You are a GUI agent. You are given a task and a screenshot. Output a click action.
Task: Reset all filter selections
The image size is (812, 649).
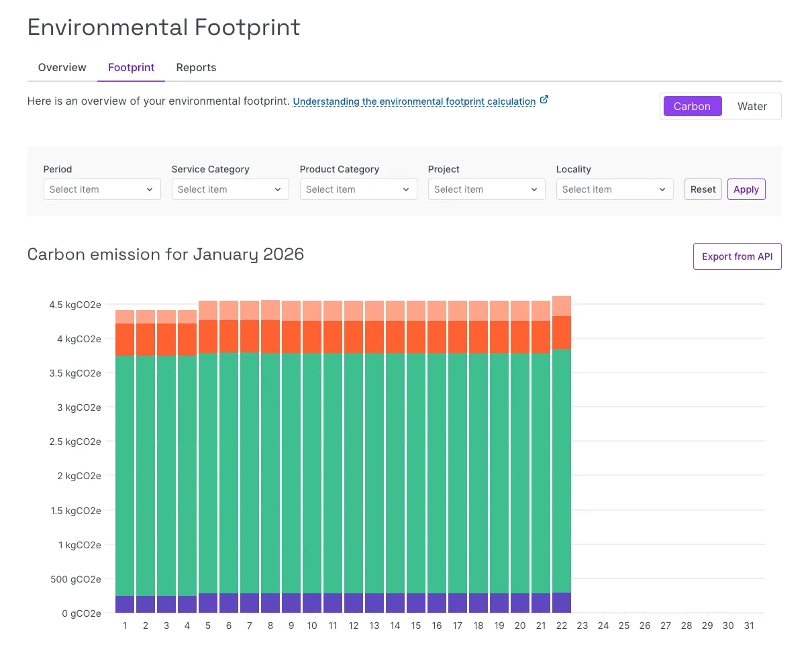pyautogui.click(x=703, y=189)
